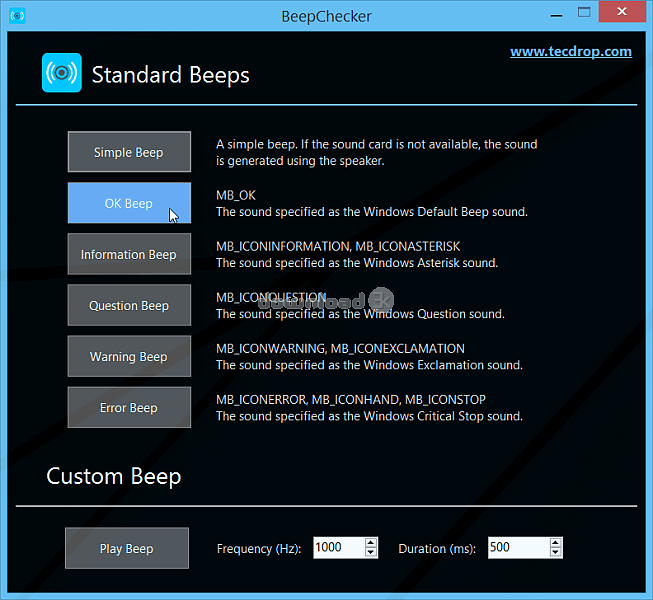
Task: Click inside the Duration (ms) input field
Action: click(x=516, y=548)
